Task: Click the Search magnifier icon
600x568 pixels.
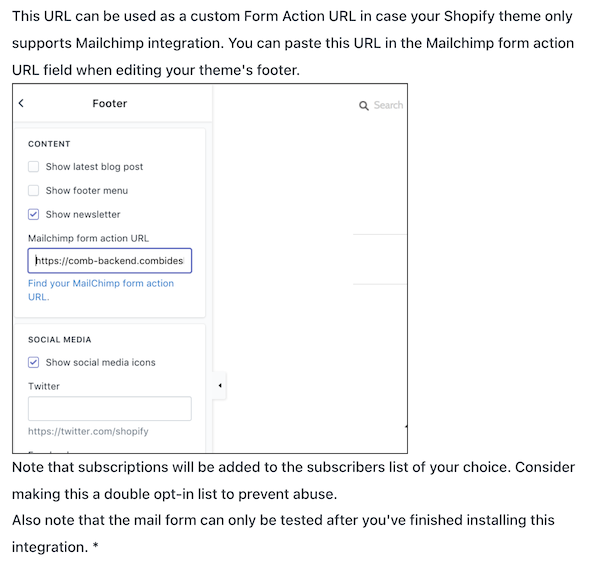Action: [x=364, y=105]
